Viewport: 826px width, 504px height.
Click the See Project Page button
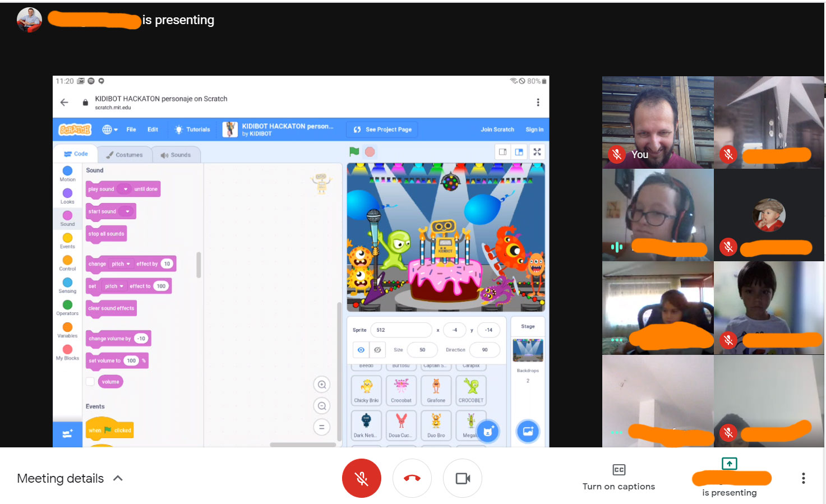tap(383, 130)
